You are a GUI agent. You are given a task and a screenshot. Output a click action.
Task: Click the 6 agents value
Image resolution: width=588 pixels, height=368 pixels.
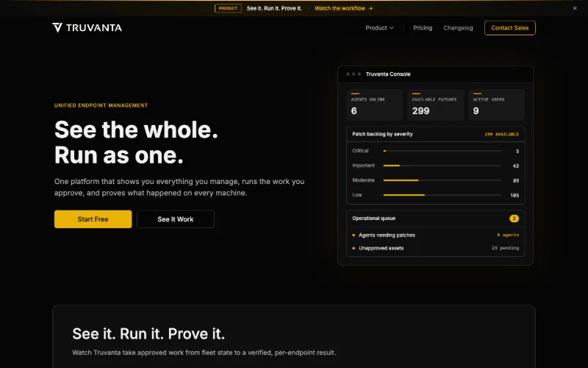point(508,235)
